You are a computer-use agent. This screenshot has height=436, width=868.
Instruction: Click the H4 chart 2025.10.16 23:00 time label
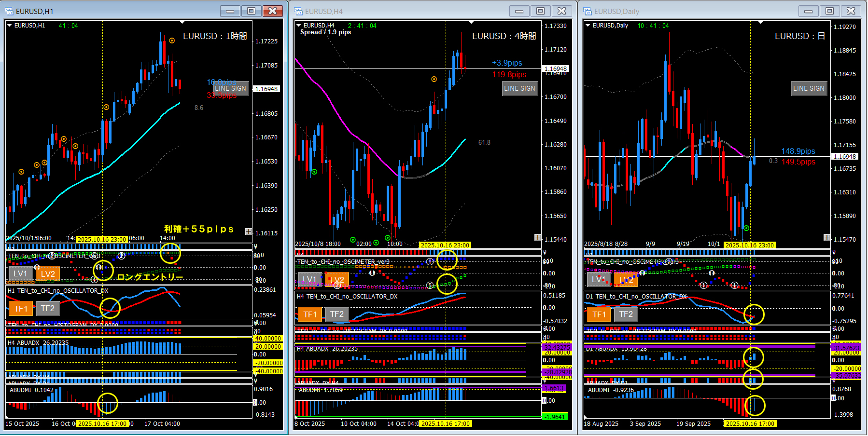tap(445, 245)
